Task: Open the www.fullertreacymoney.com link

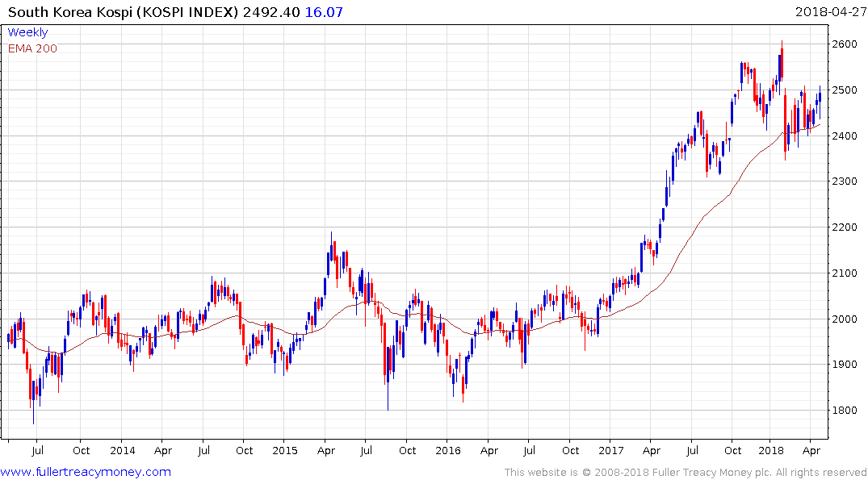Action: (86, 472)
